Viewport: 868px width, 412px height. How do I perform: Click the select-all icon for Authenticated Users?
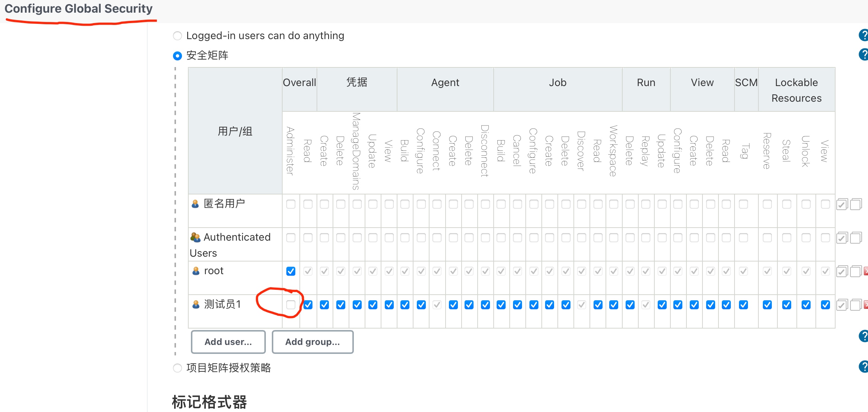click(x=842, y=238)
